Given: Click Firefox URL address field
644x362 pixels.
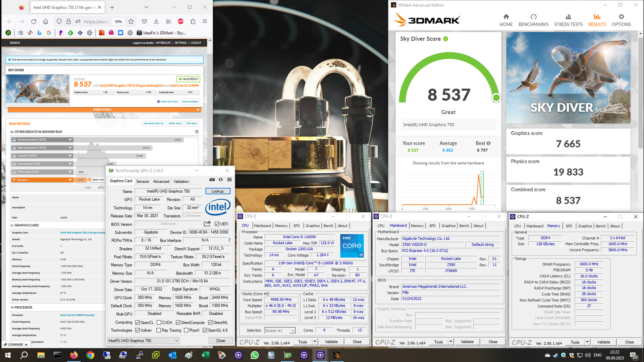Looking at the screenshot, I should point(96,21).
